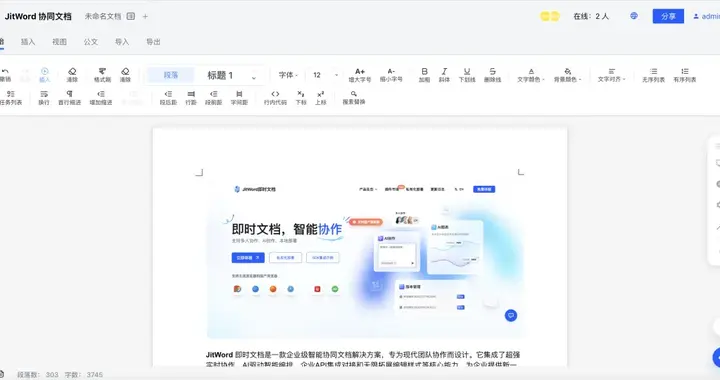720x380 pixels.
Task: Click the 清除 eraser beside the 段落 box
Action: tap(125, 75)
